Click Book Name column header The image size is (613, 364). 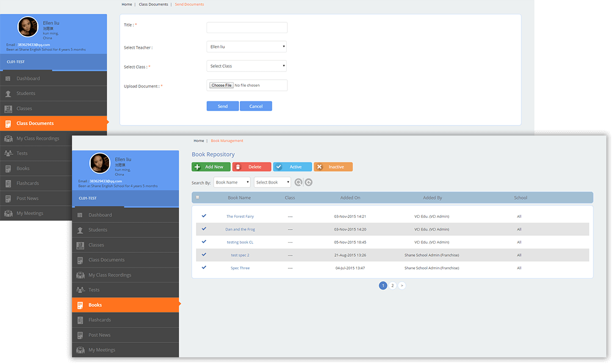tap(239, 197)
